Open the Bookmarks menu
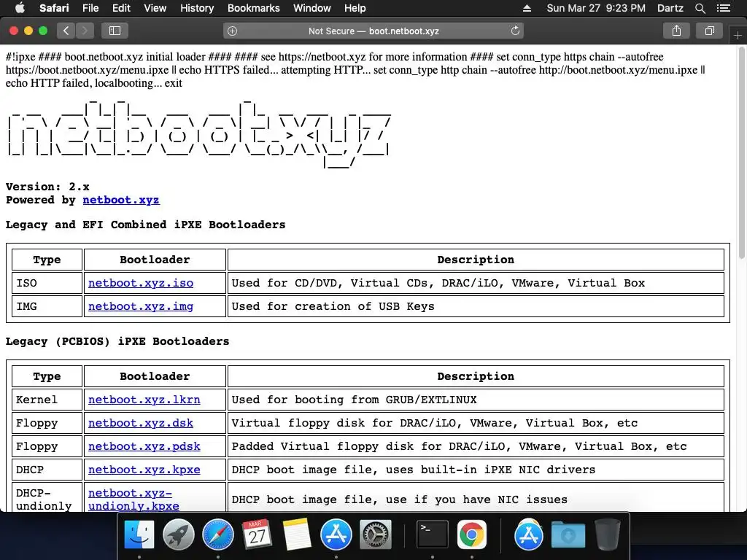 click(253, 8)
